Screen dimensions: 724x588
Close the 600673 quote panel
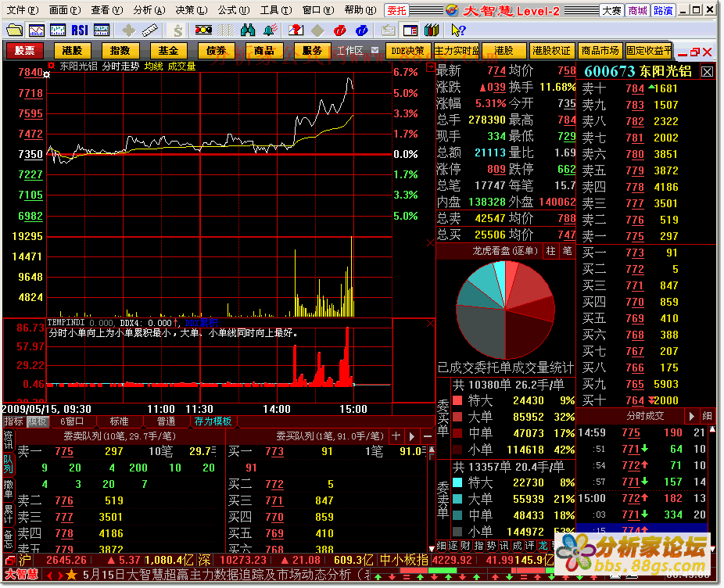[707, 72]
